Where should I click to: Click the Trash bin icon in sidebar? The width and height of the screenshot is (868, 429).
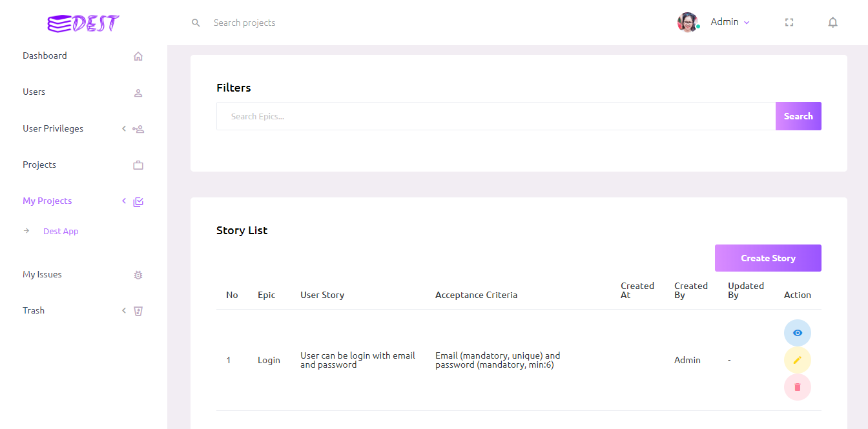pos(138,311)
